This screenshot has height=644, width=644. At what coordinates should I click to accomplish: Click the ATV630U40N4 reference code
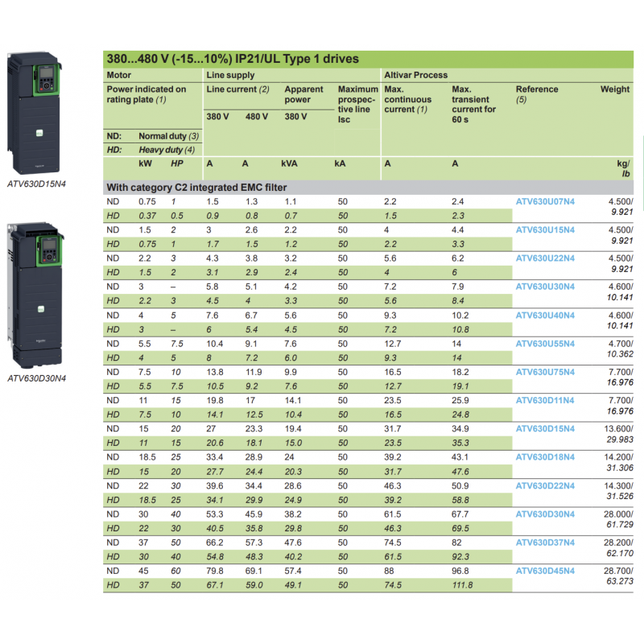coord(545,315)
